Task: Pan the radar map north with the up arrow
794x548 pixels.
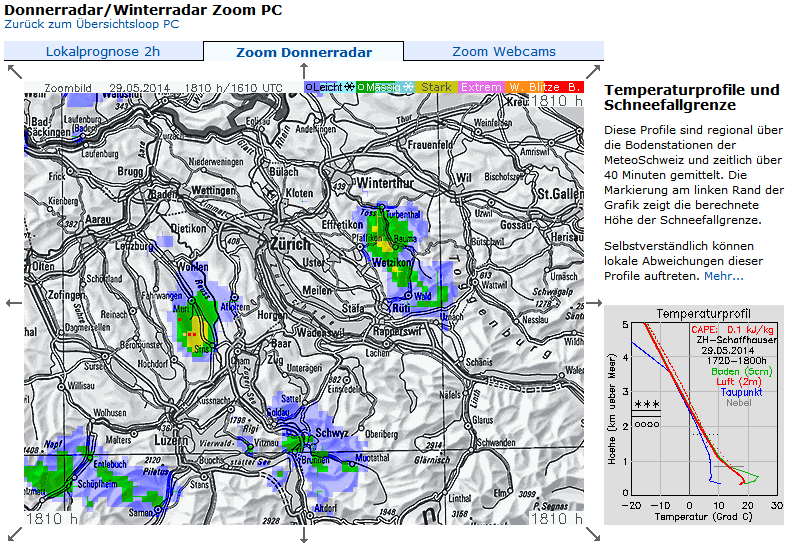Action: (304, 71)
